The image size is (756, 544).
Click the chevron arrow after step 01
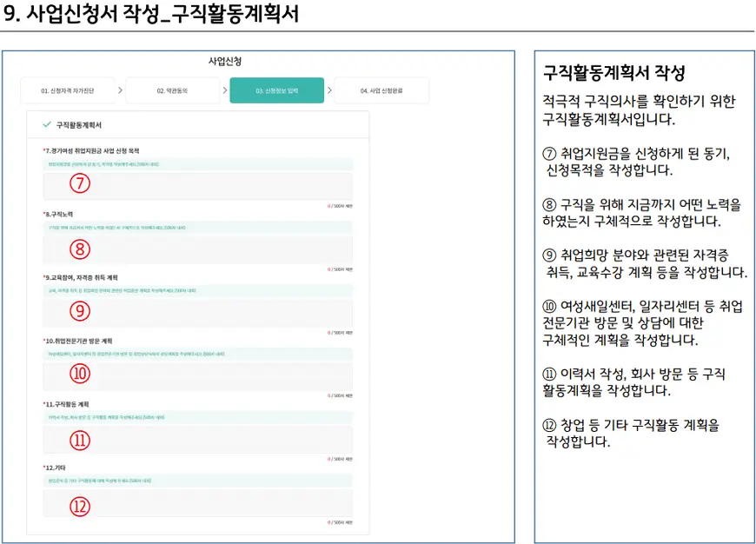click(117, 90)
